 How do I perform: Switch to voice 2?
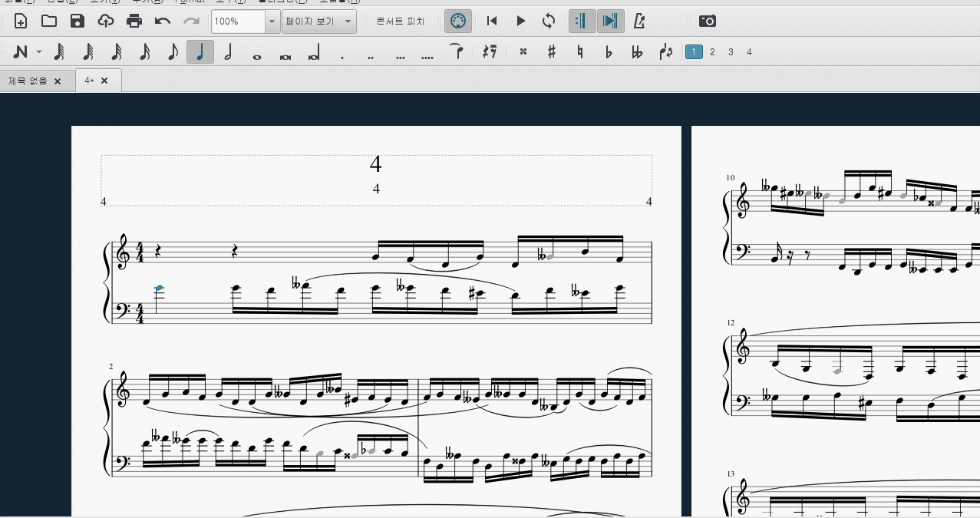712,52
